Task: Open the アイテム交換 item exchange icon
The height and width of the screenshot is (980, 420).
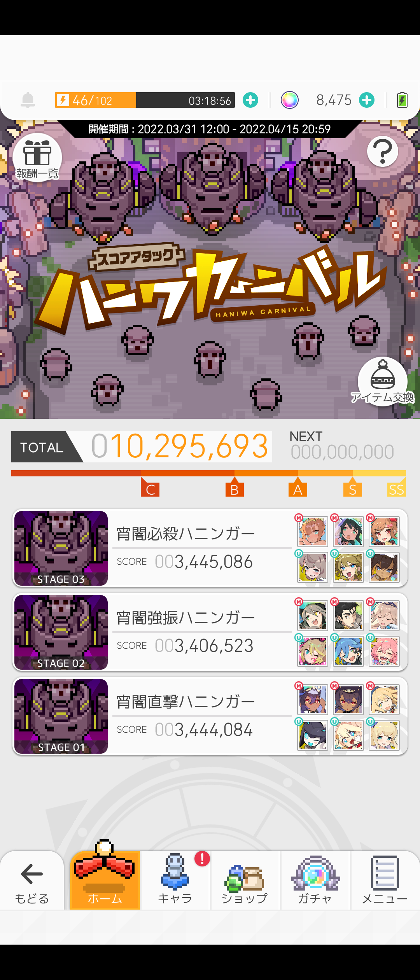Action: click(x=383, y=381)
